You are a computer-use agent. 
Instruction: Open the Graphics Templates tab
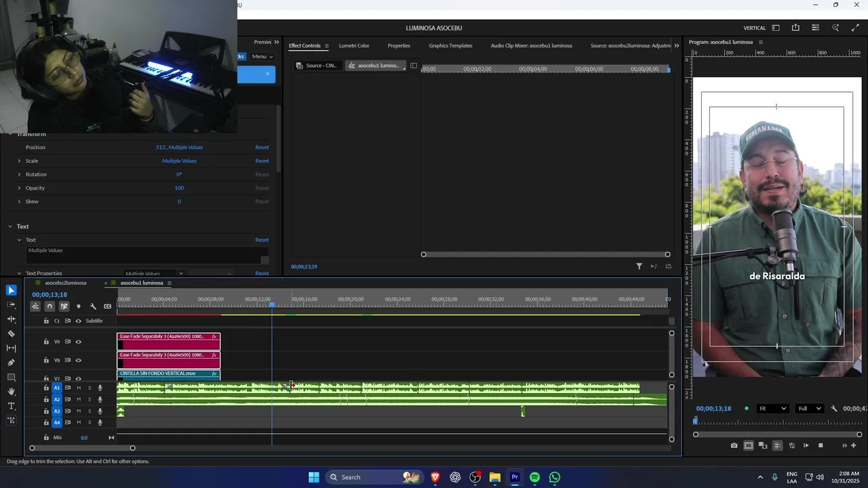click(x=450, y=45)
